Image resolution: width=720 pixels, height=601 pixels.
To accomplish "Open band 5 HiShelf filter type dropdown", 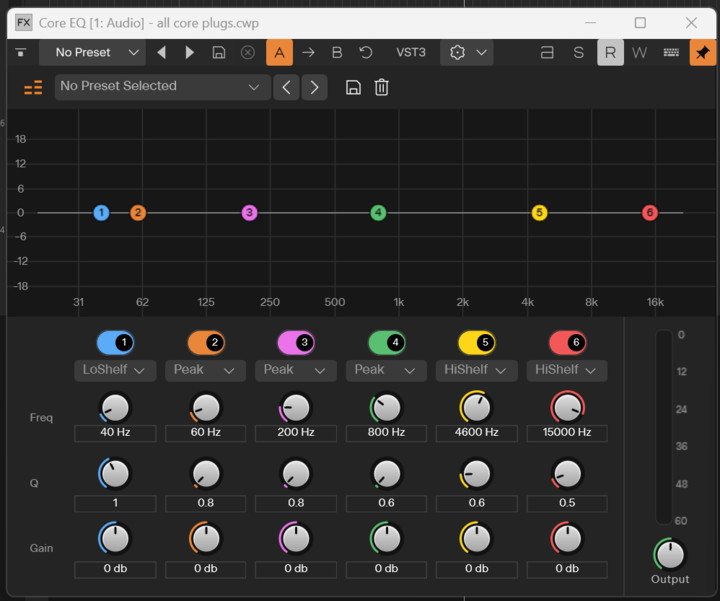I will (x=477, y=371).
